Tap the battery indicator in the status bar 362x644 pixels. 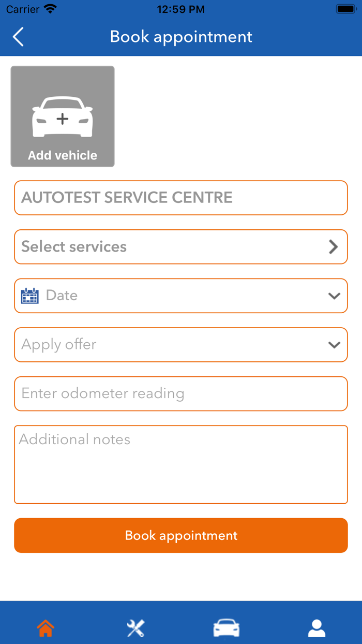344,8
